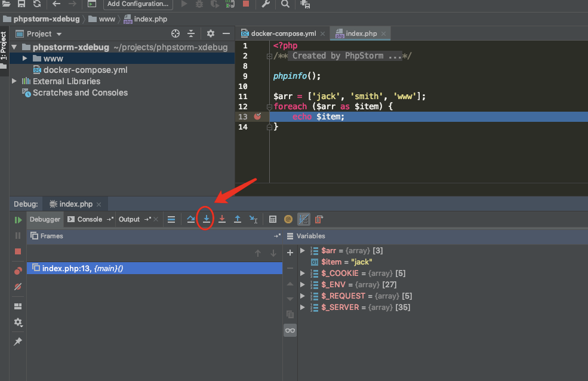Open docker-compose.yml in the Project tree
The width and height of the screenshot is (588, 381).
pyautogui.click(x=85, y=70)
